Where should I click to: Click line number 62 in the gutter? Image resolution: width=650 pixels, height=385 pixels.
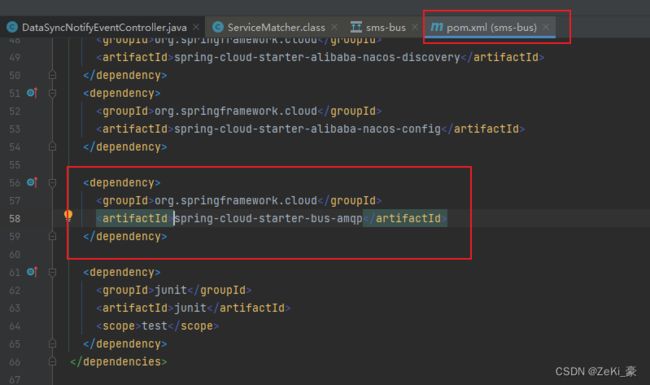pos(15,290)
